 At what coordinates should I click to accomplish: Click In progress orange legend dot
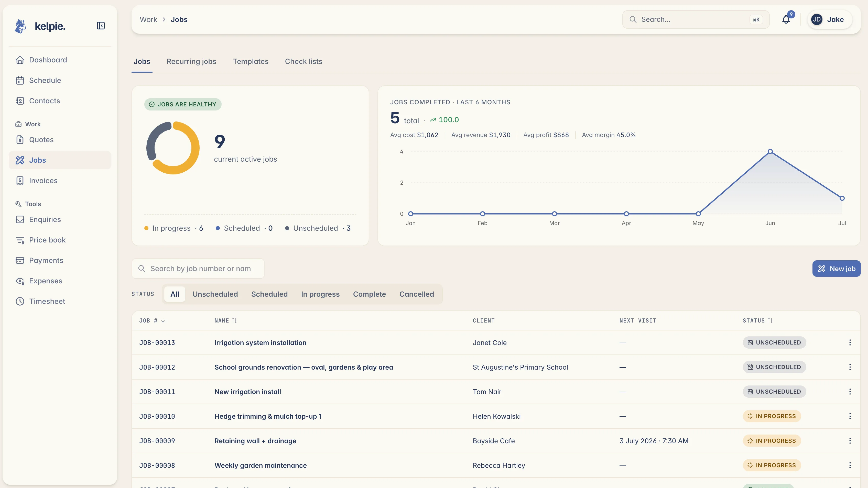click(x=146, y=228)
